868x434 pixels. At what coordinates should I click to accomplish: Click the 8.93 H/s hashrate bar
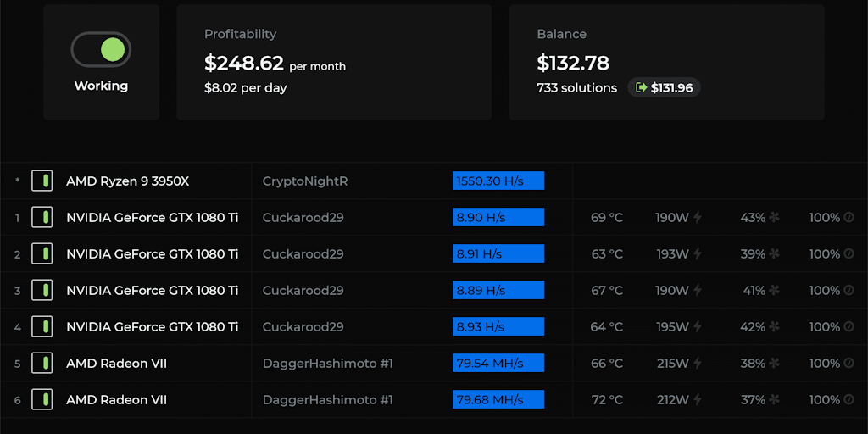click(x=498, y=326)
